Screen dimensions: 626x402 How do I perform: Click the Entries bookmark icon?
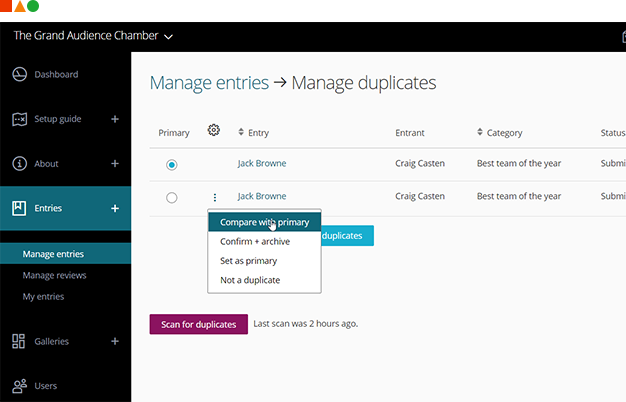18,208
